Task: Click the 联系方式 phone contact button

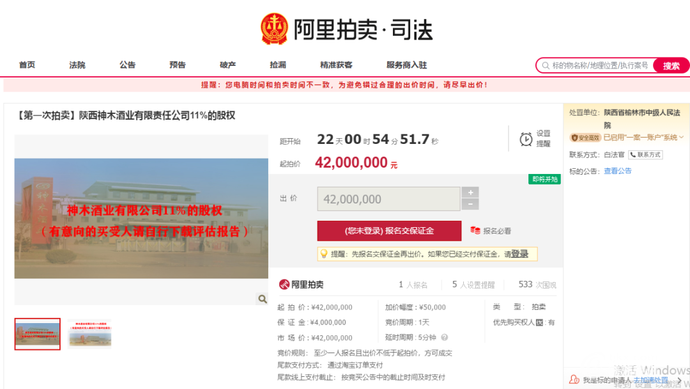Action: coord(645,154)
